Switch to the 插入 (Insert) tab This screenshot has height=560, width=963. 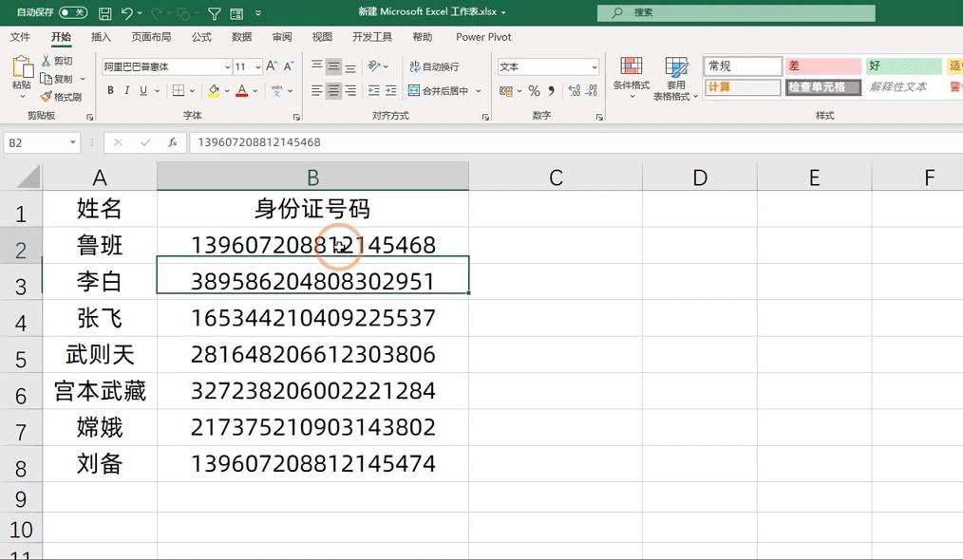point(101,37)
